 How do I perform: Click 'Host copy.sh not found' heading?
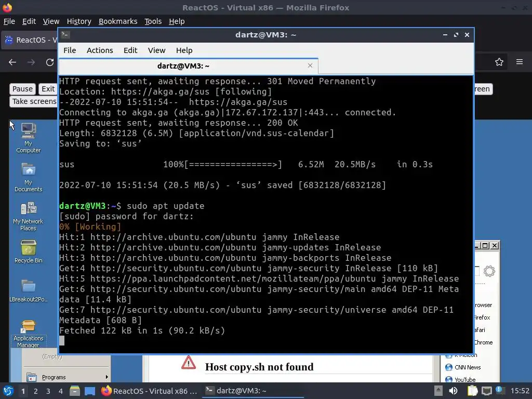coord(259,367)
